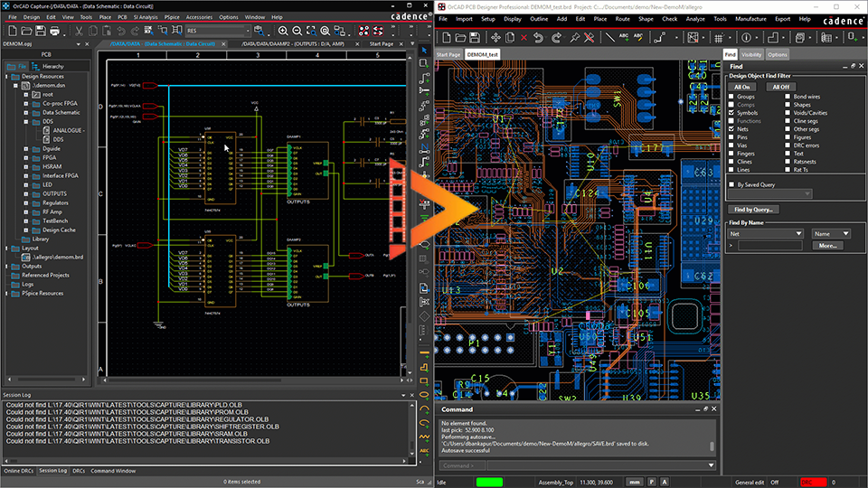Open the Name dropdown under Find By Name

point(830,233)
